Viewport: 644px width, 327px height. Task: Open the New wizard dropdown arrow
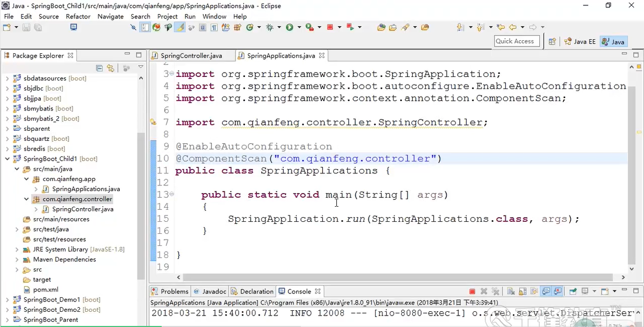point(16,27)
